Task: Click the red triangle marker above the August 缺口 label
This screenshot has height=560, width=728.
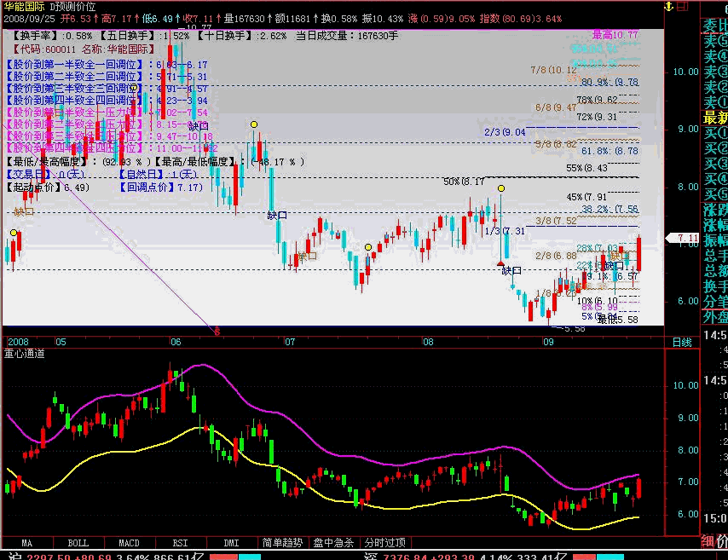Action: coord(500,263)
